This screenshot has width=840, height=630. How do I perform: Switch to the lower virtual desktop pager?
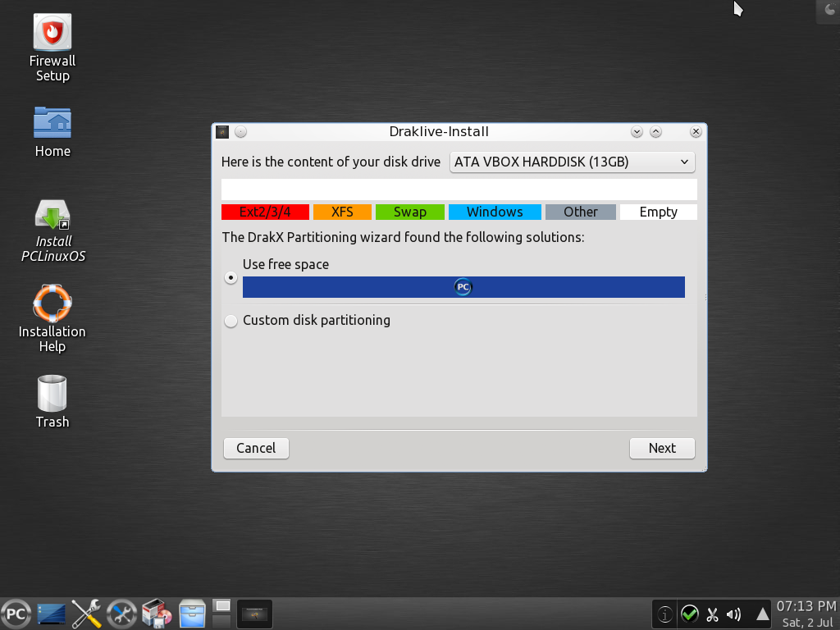[221, 622]
